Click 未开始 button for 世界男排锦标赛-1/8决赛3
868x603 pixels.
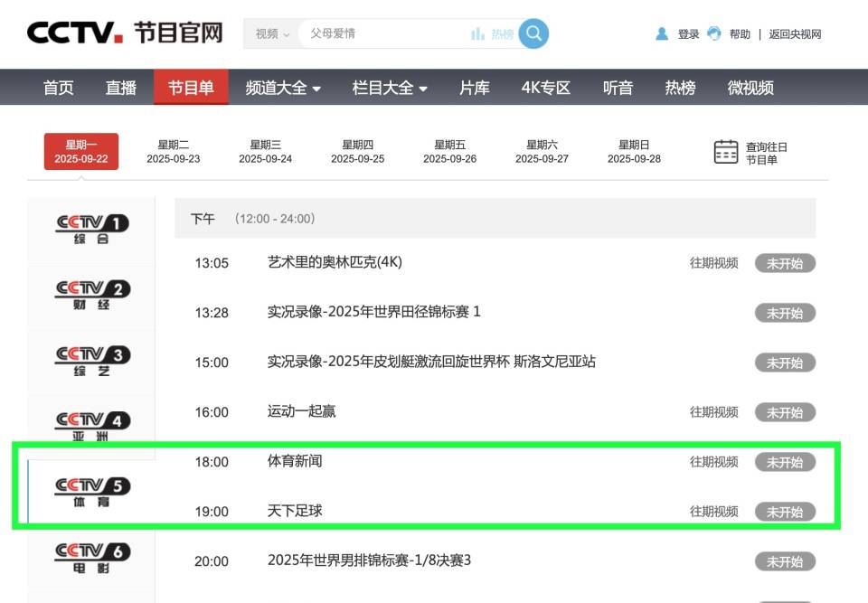pyautogui.click(x=785, y=561)
